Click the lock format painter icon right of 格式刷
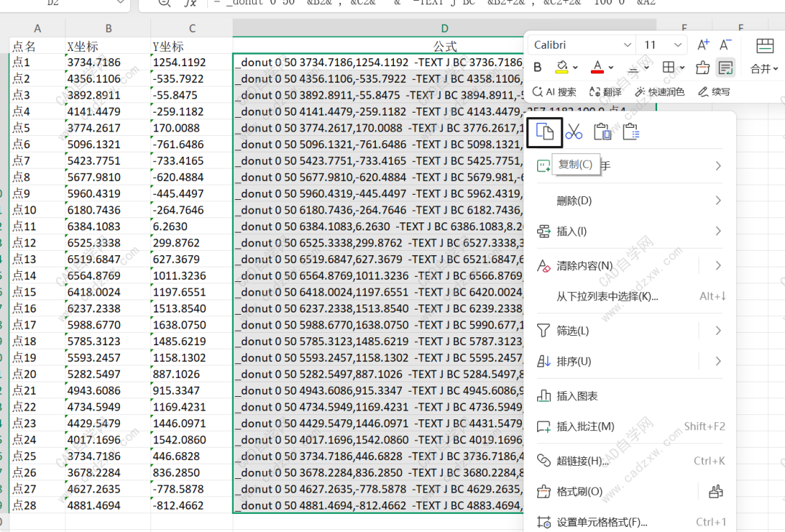 pyautogui.click(x=716, y=491)
